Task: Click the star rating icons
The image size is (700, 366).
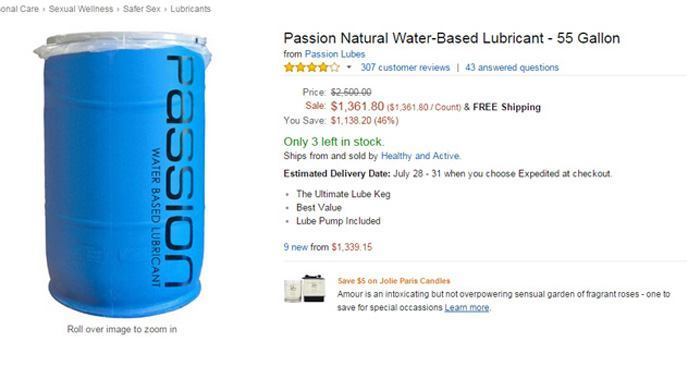Action: (x=312, y=67)
